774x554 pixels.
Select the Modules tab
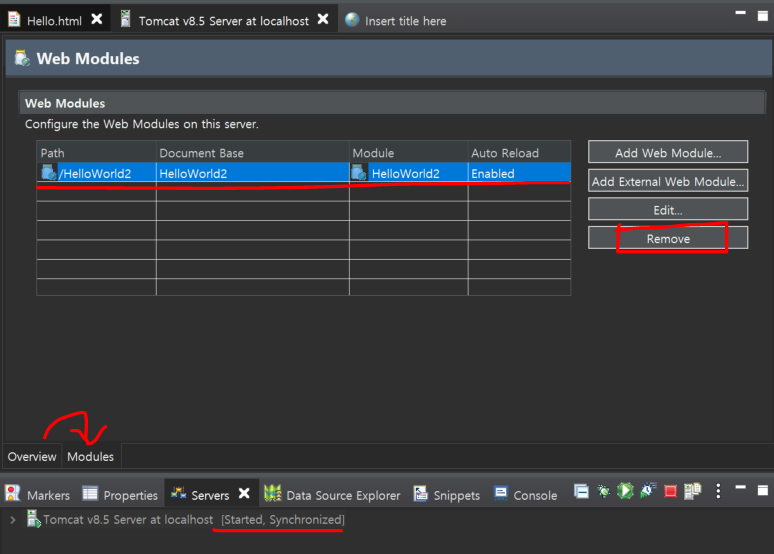90,457
